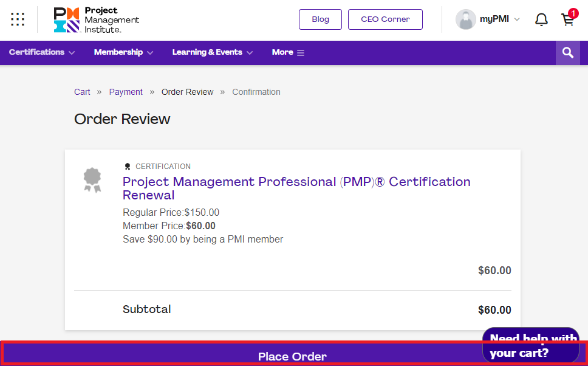Screen dimensions: 588x366
Task: Click the Project Management Institute logo
Action: click(x=96, y=19)
